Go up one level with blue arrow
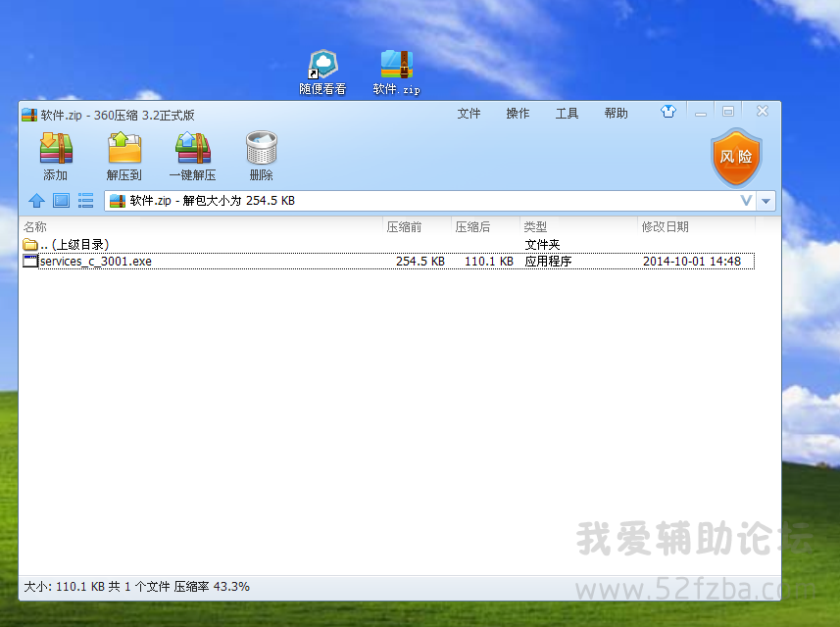The image size is (840, 627). tap(36, 201)
